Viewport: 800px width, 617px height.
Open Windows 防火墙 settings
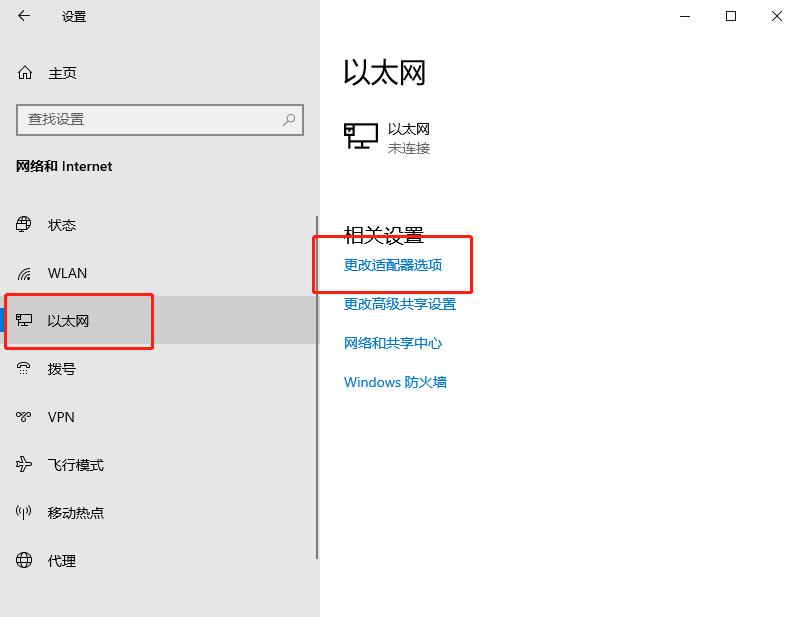396,382
